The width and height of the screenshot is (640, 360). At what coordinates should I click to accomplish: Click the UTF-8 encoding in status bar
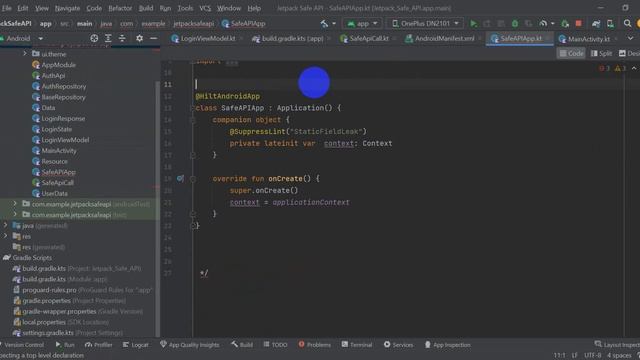click(593, 356)
